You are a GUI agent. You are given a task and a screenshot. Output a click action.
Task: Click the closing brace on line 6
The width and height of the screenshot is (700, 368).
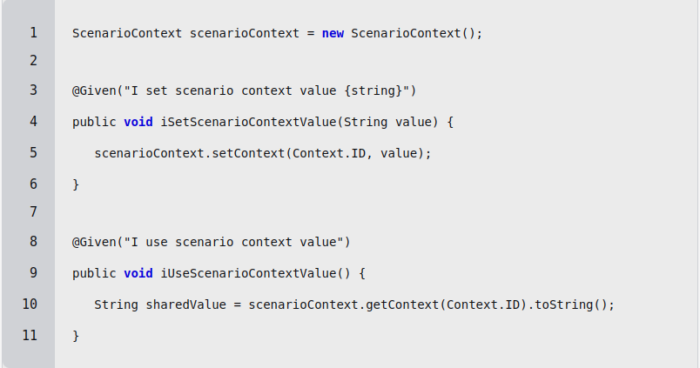[76, 184]
